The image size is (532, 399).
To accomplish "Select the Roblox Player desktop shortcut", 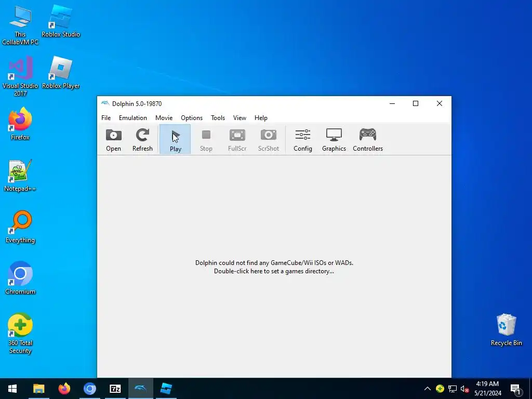I will tap(61, 73).
